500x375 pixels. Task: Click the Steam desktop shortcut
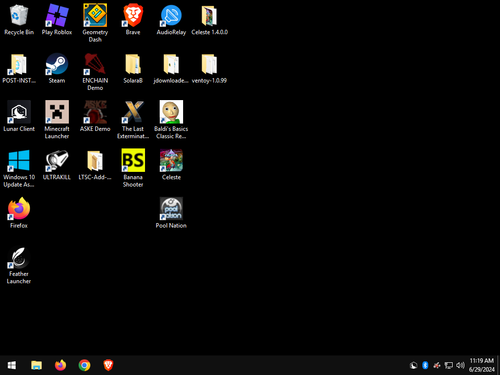click(x=57, y=68)
